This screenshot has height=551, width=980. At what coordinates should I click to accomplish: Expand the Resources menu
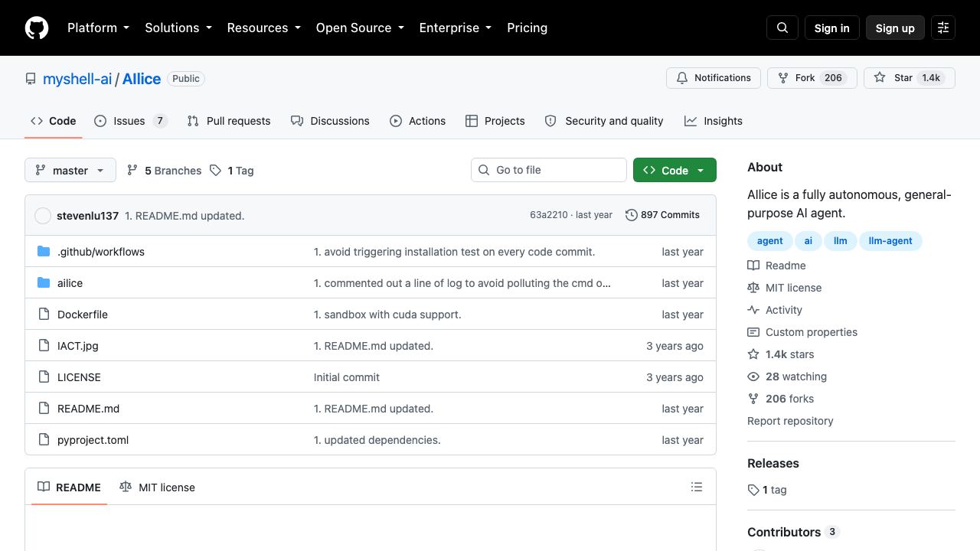click(263, 28)
